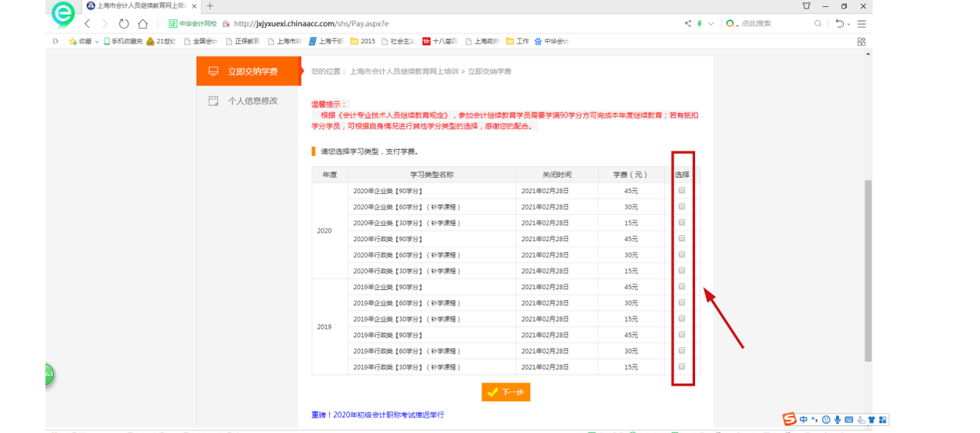The height and width of the screenshot is (433, 980).
Task: Click the 关闭时间 column header
Action: 557,175
